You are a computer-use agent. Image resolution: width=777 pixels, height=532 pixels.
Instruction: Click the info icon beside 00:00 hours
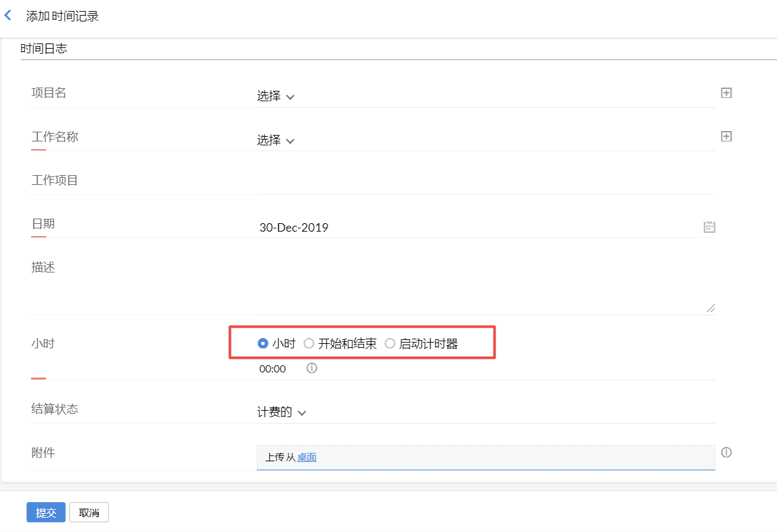[311, 369]
